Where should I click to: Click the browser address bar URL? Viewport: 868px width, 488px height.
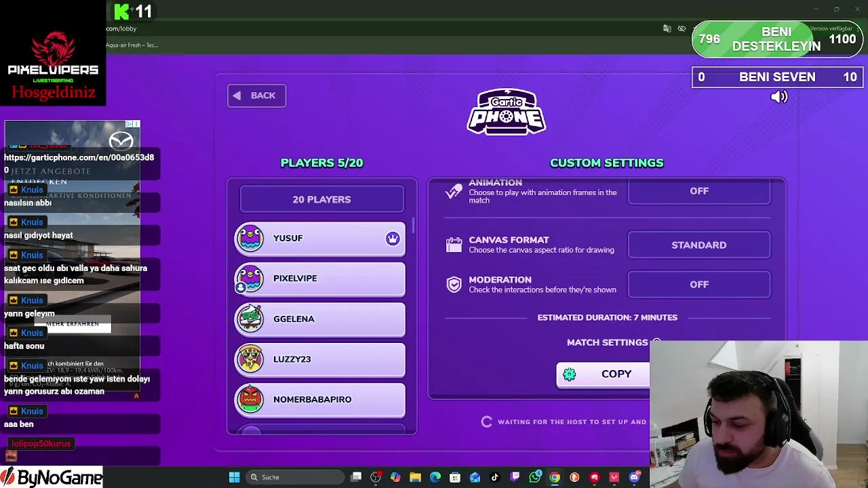click(x=121, y=28)
